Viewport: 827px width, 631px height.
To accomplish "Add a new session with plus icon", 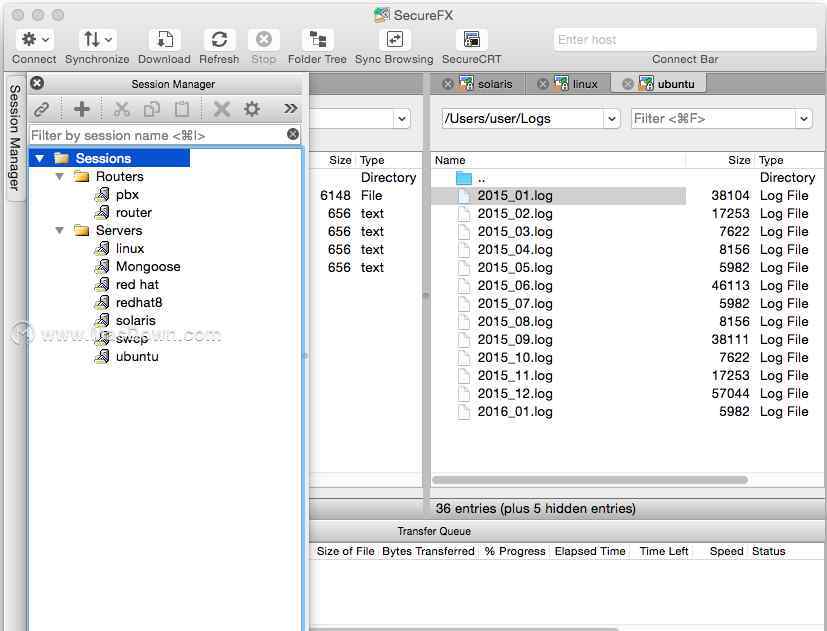I will point(82,109).
